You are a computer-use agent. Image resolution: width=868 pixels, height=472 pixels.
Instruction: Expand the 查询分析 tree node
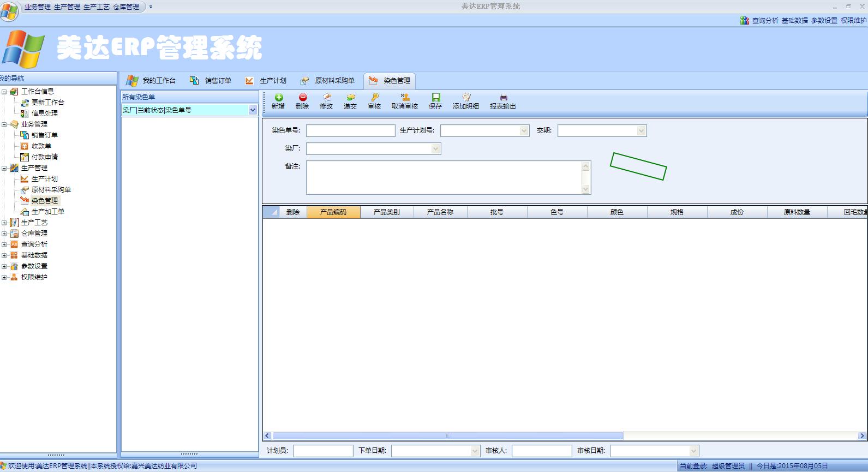pos(4,244)
